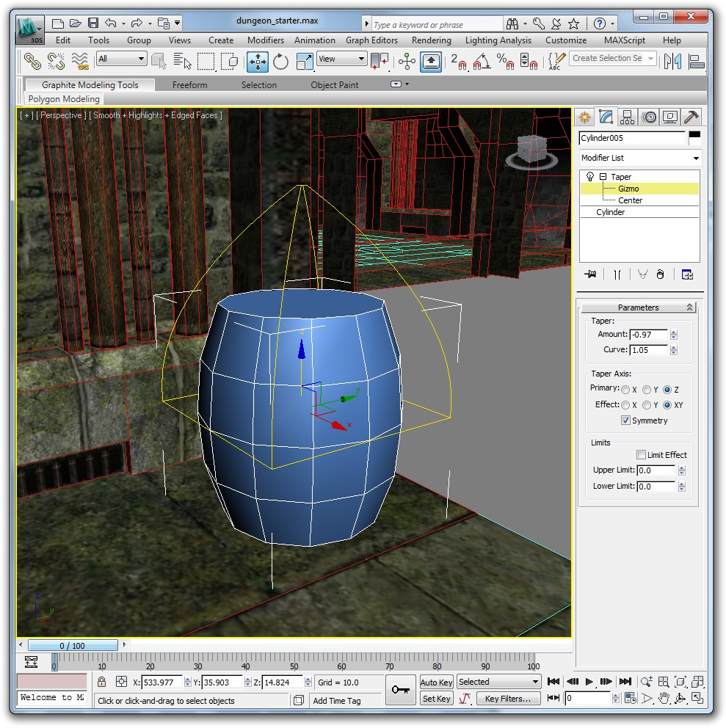This screenshot has width=726, height=728.
Task: Open the Modifier List dropdown
Action: pos(639,158)
